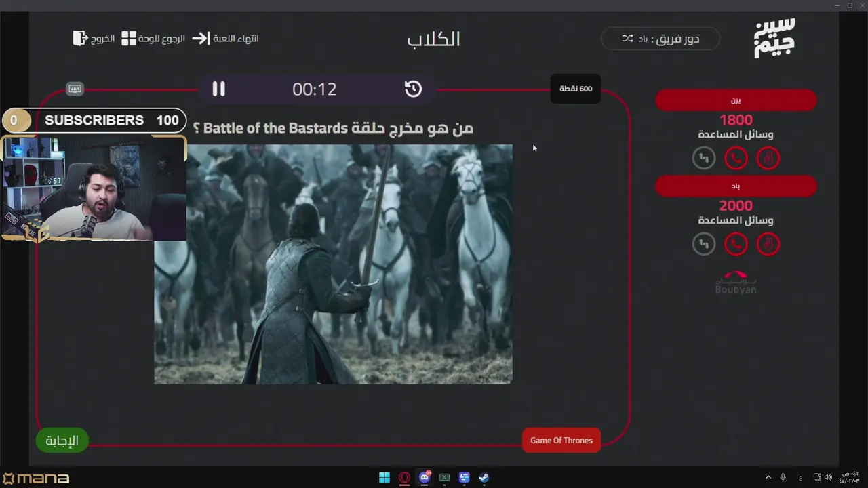868x488 pixels.
Task: Click the Game Of Thrones category tag
Action: pyautogui.click(x=561, y=441)
